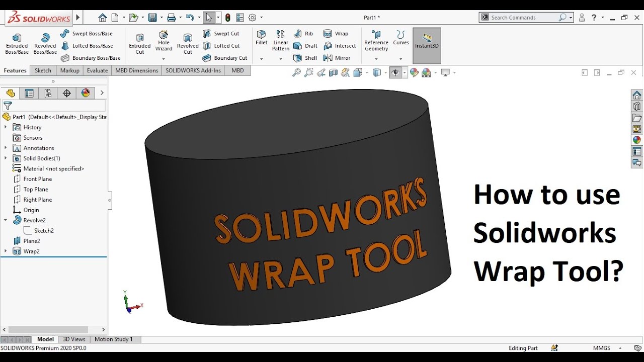The image size is (644, 362).
Task: Open the SOLIDWORKS Add-Ins tab
Action: (x=193, y=70)
